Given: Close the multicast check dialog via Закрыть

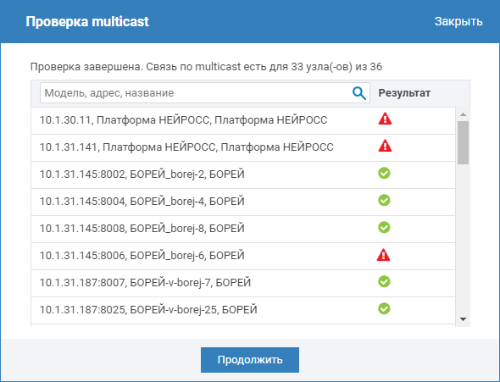Looking at the screenshot, I should [x=458, y=21].
